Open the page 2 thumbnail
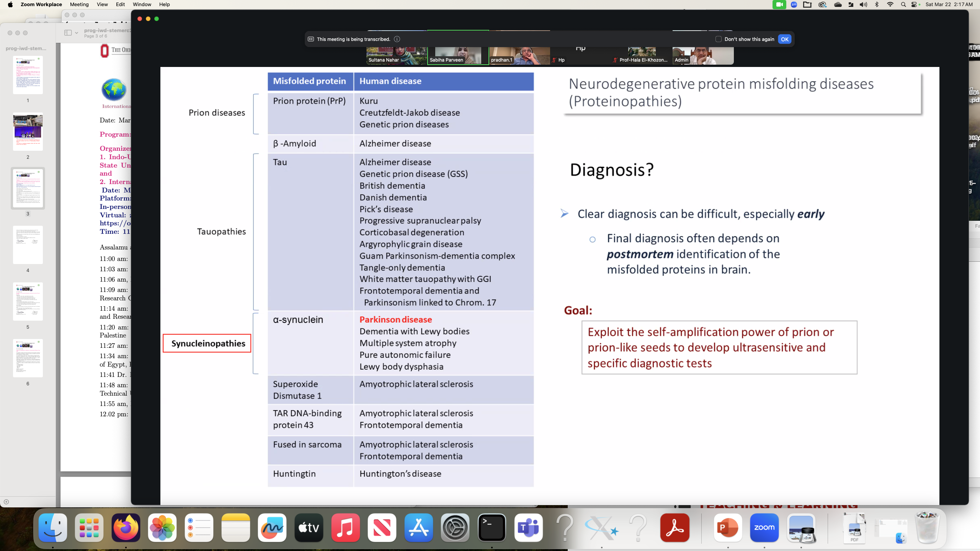Screen dimensions: 980x551 (x=28, y=132)
